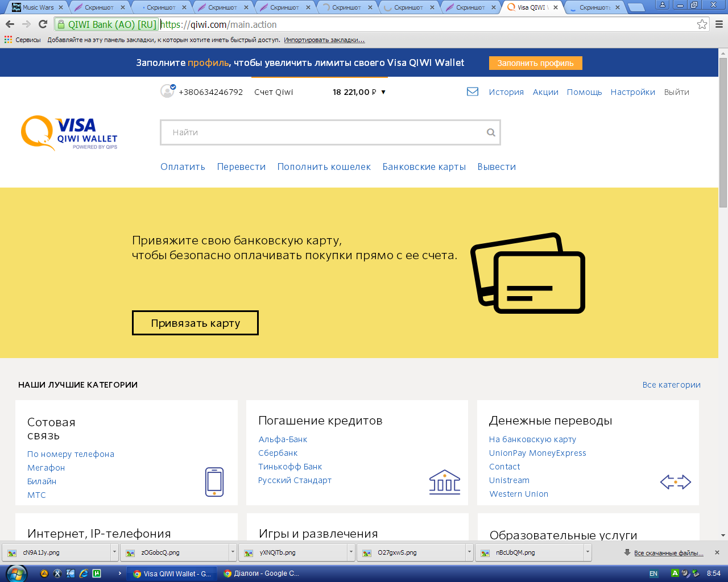The height and width of the screenshot is (582, 728).
Task: Click the EN language indicator
Action: tap(653, 573)
